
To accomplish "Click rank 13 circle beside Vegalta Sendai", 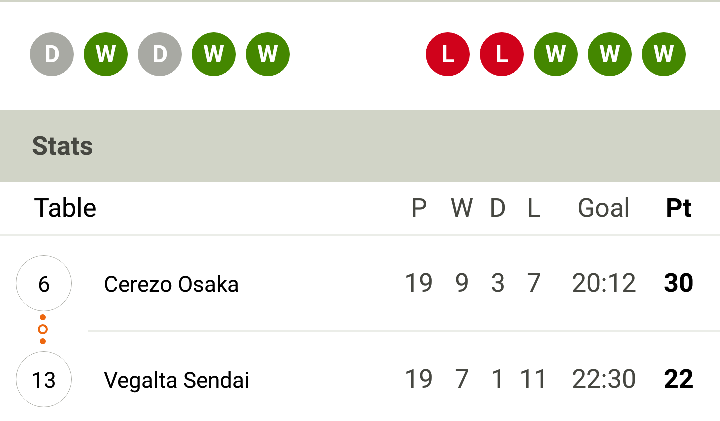I will point(44,379).
